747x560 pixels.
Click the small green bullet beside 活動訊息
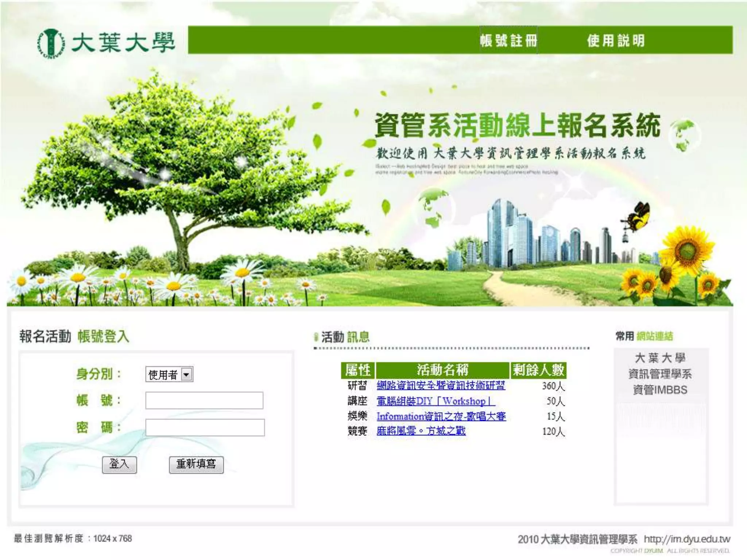(x=316, y=337)
